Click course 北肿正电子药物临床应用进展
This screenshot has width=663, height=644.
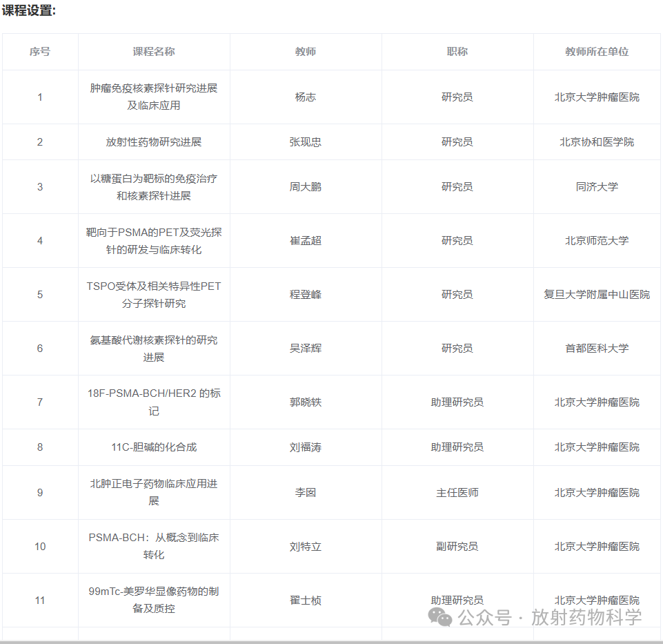(154, 492)
